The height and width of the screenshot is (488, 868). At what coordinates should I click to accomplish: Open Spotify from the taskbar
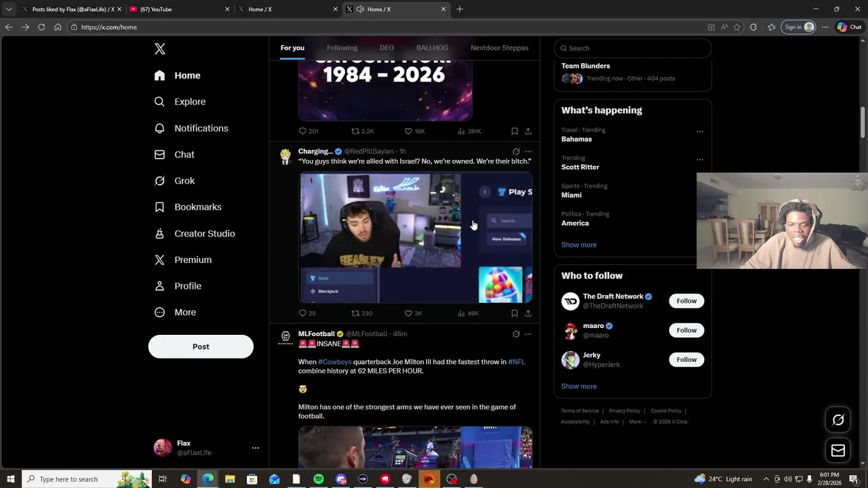[x=319, y=479]
